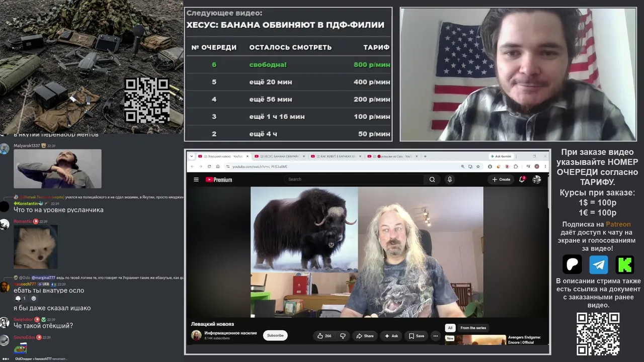The width and height of the screenshot is (644, 362).
Task: Close the ХЕСУС: БАНАНА tab
Action: click(x=303, y=156)
